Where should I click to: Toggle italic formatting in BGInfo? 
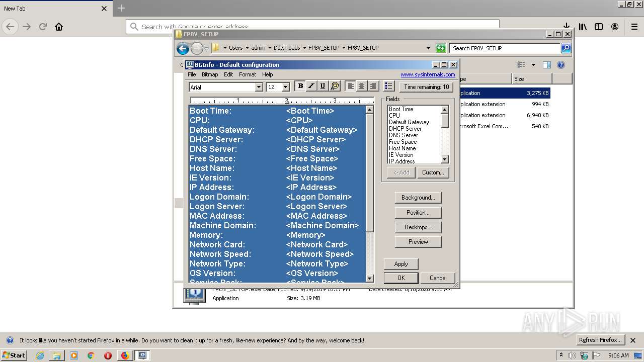[x=311, y=86]
